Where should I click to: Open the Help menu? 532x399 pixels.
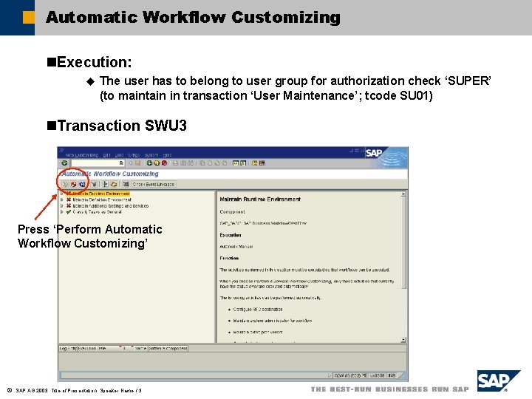point(167,155)
